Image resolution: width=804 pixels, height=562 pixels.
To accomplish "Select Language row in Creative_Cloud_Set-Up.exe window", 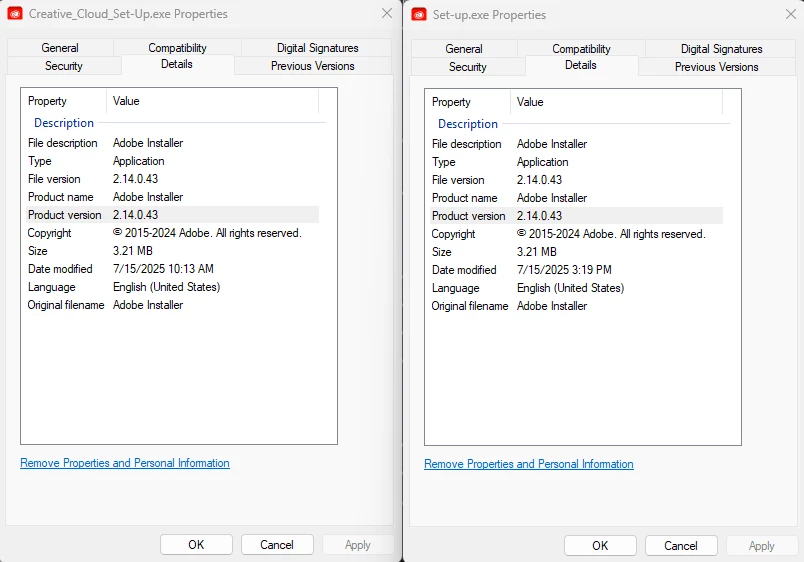I will (172, 287).
